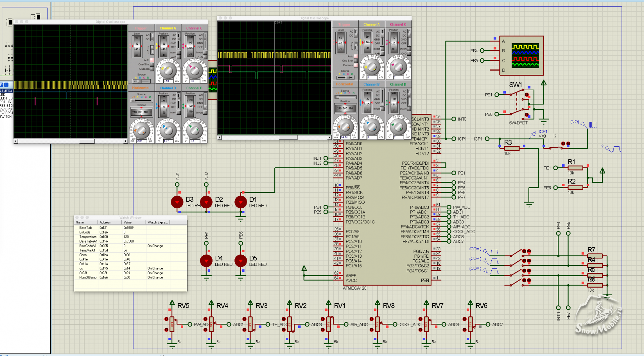Toggle SW1 DPDT switch lower actuator
The width and height of the screenshot is (644, 356).
[527, 115]
